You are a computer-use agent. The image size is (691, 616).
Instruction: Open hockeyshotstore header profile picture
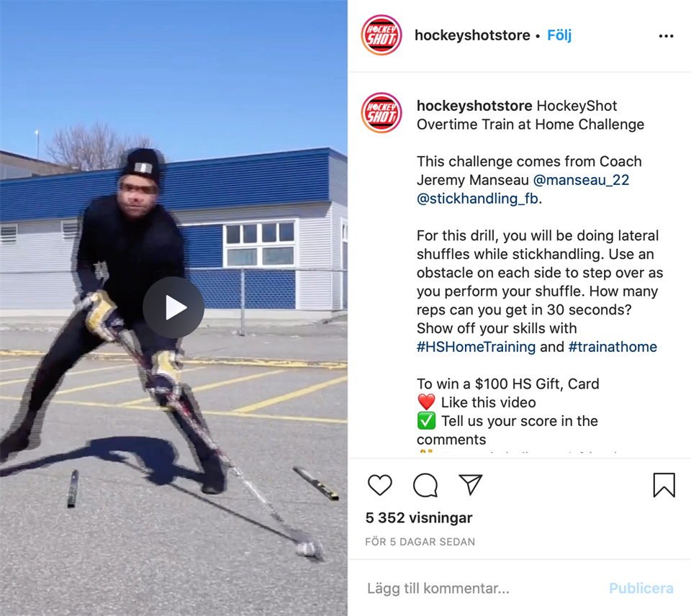point(381,35)
